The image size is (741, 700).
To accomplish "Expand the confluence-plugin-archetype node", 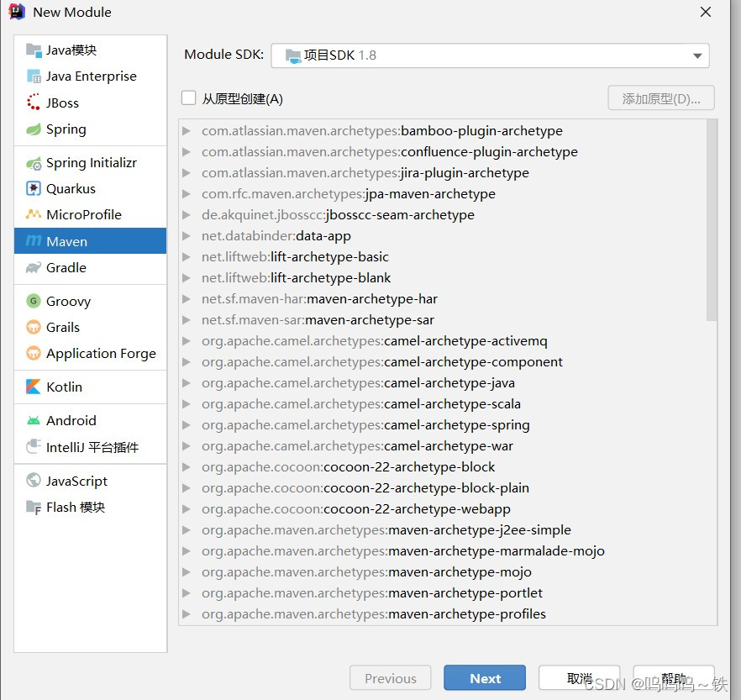I will pos(187,152).
